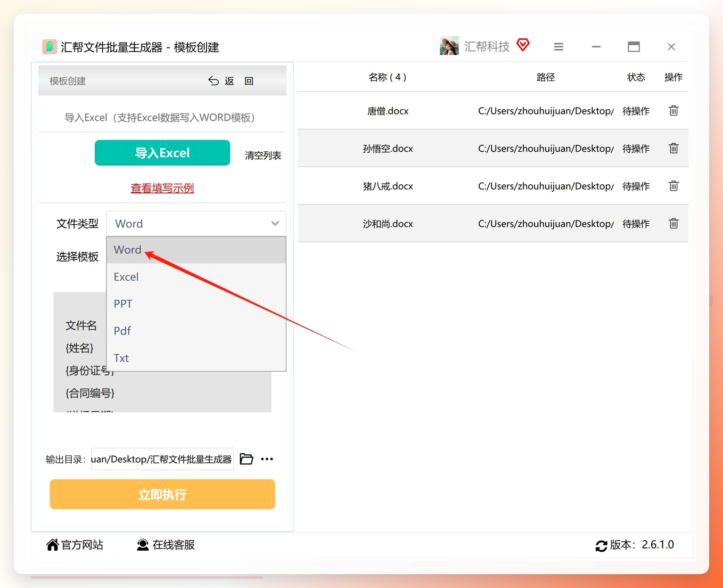Collapse the 文件类型 dropdown showing Word
This screenshot has height=588, width=723.
tap(196, 224)
